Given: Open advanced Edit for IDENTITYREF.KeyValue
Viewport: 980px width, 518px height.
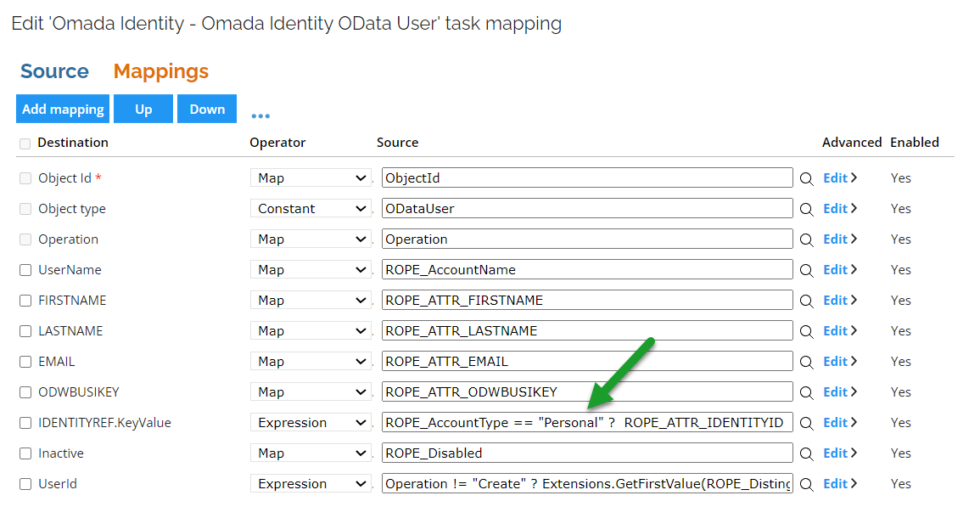Looking at the screenshot, I should (x=839, y=422).
